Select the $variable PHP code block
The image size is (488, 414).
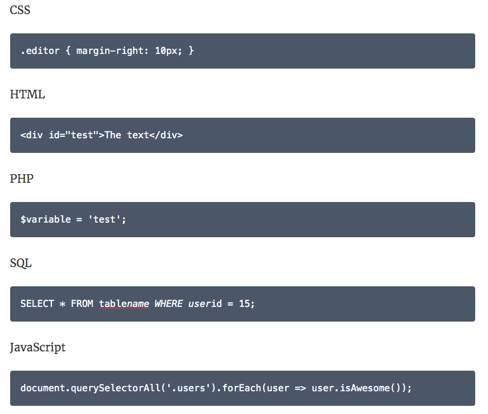pos(242,219)
